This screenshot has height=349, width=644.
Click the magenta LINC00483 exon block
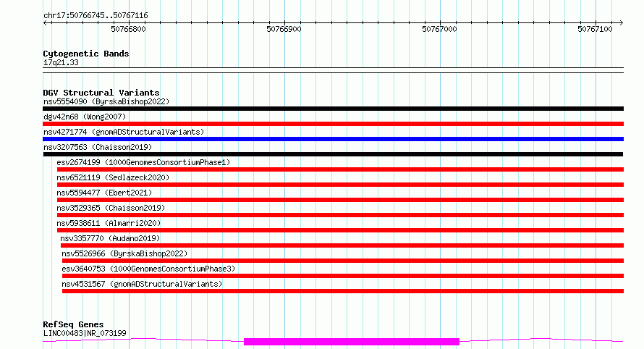(352, 342)
